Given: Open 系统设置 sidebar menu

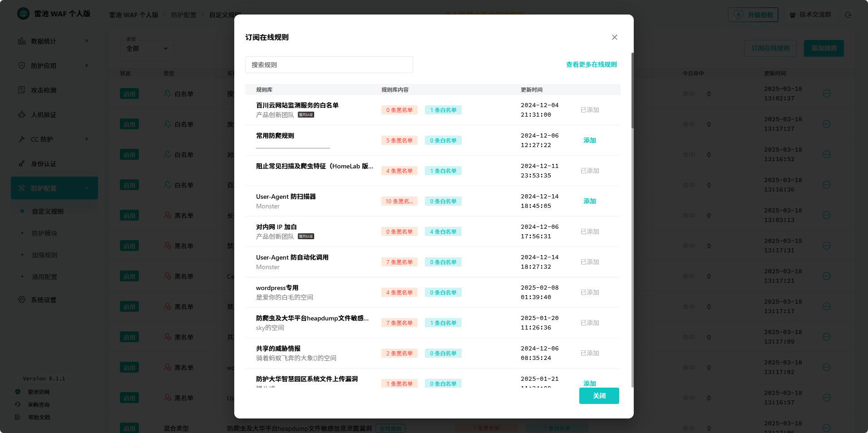Looking at the screenshot, I should pyautogui.click(x=54, y=300).
